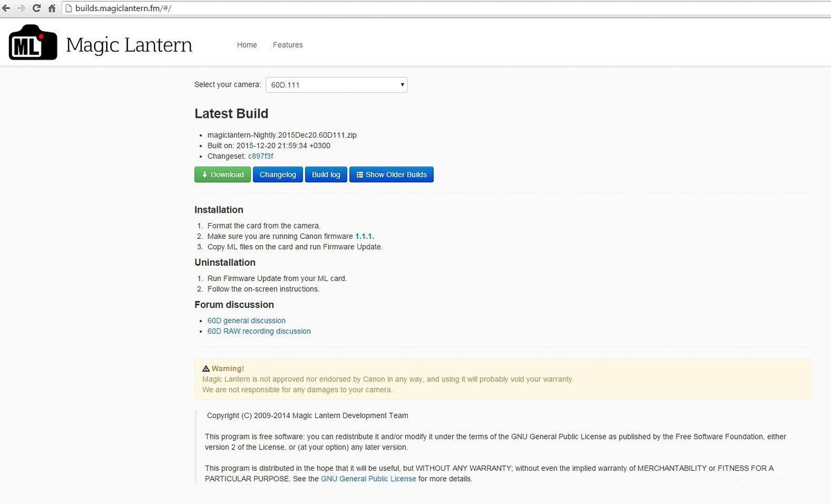
Task: Click 'Follow the on-screen instructions' step
Action: pyautogui.click(x=263, y=289)
